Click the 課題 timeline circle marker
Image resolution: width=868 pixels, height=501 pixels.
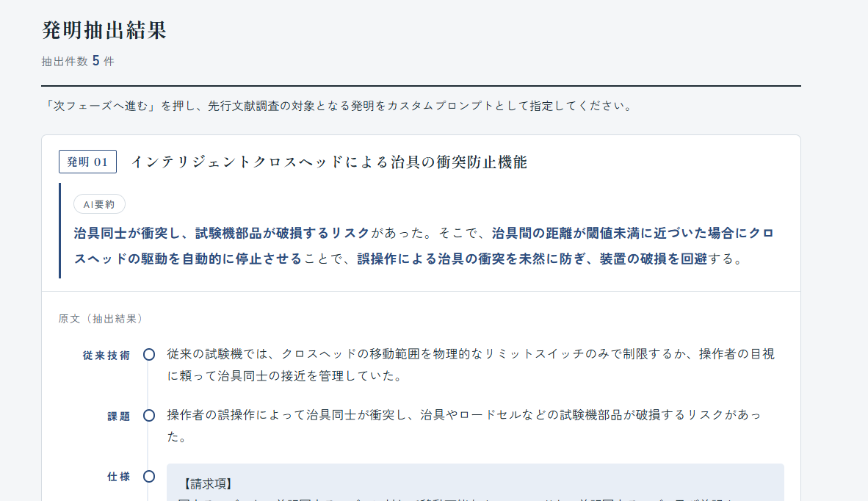click(x=149, y=415)
